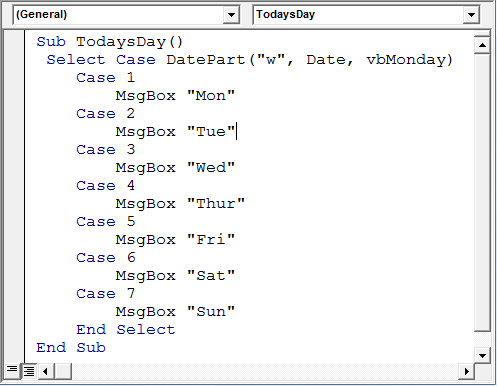497x386 pixels.
Task: Click the End Sub line
Action: pyautogui.click(x=71, y=348)
